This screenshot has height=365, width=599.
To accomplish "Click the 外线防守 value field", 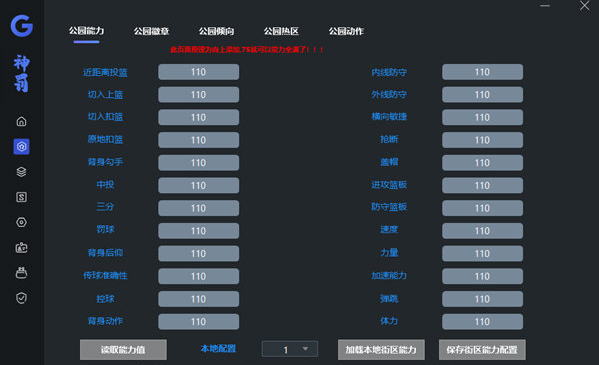I will click(x=482, y=94).
